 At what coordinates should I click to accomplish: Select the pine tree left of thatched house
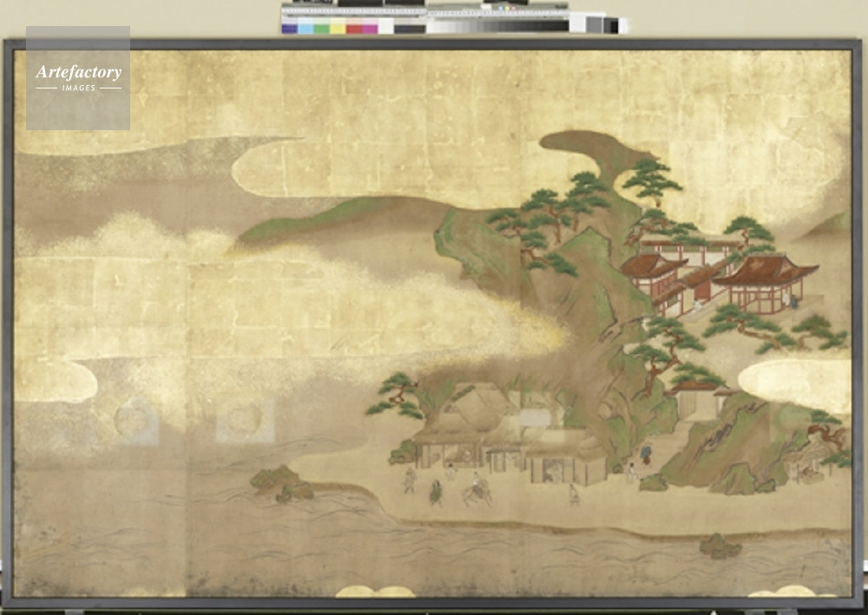tap(397, 393)
